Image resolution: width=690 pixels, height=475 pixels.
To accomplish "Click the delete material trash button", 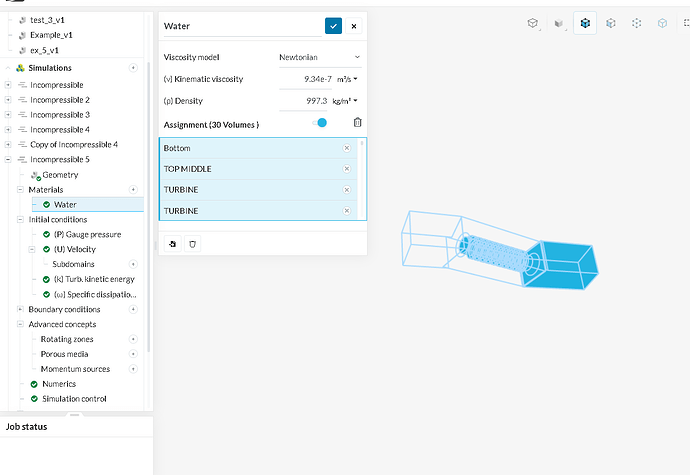I will click(193, 243).
